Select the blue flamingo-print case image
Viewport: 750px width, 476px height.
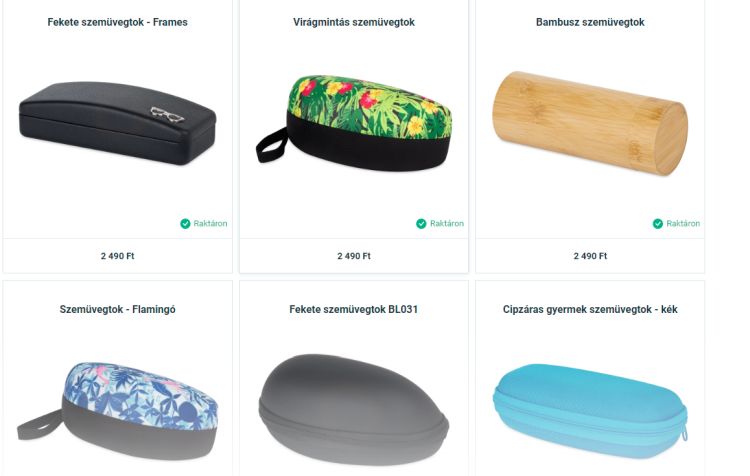[117, 410]
